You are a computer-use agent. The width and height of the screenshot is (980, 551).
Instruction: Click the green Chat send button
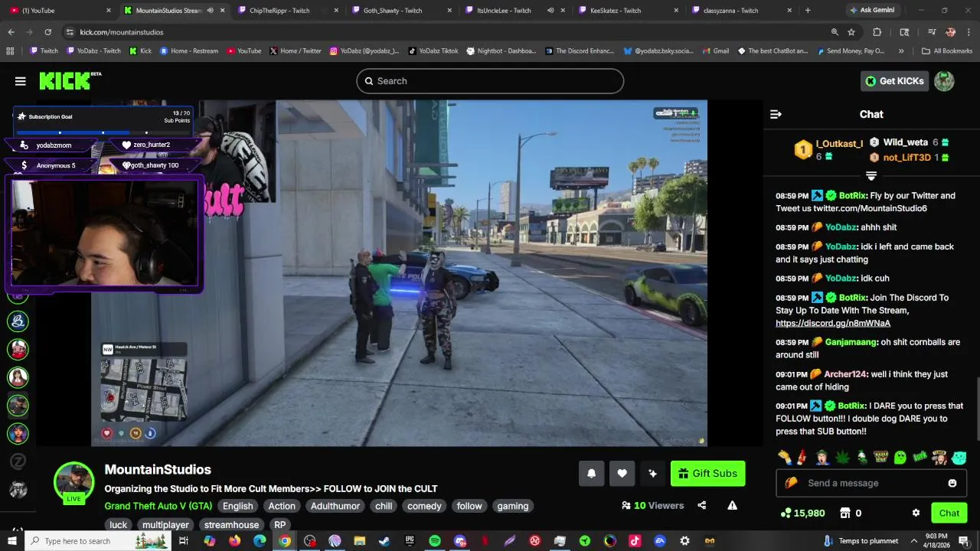949,513
